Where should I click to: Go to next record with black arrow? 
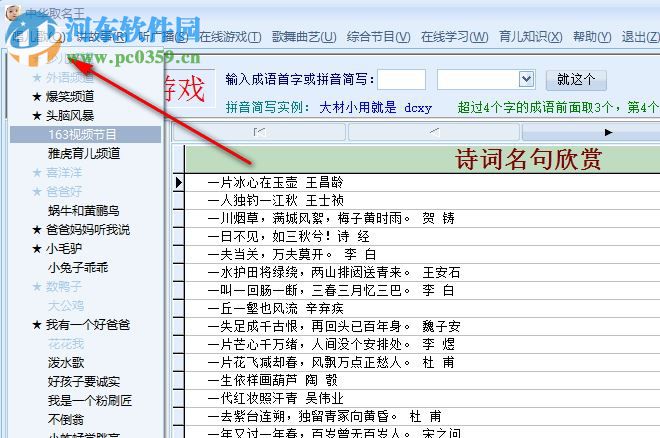608,132
